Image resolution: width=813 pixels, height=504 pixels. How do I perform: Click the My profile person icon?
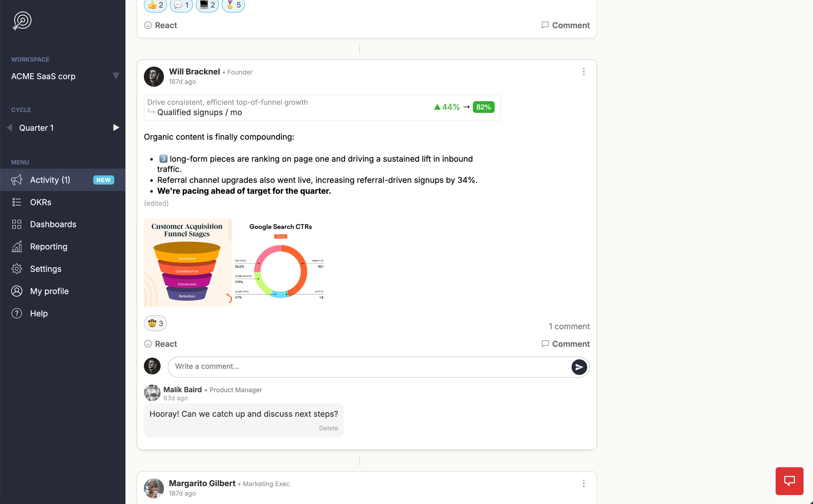(x=17, y=291)
